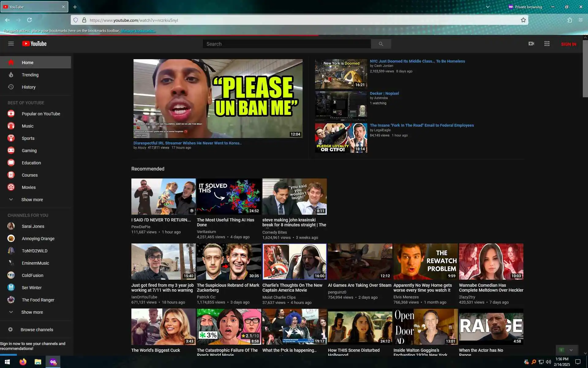Select Music in the sidebar

[x=28, y=126]
